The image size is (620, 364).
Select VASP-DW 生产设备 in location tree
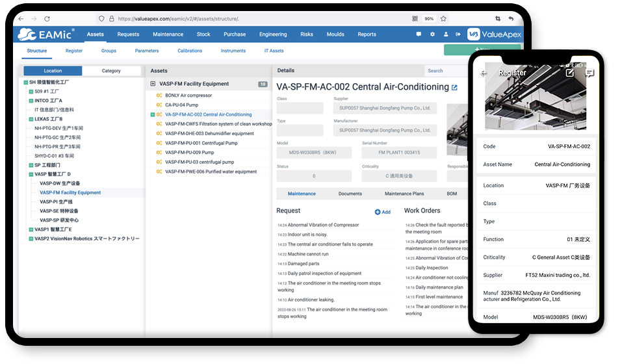point(60,183)
